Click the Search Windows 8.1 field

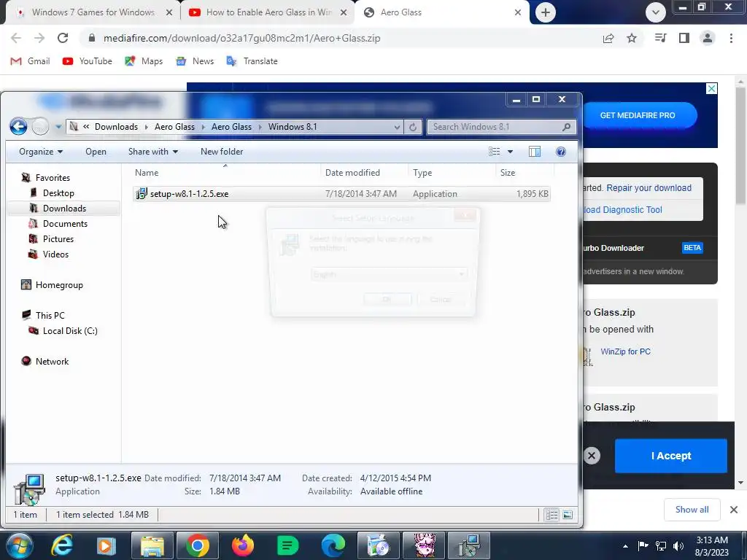[501, 127]
